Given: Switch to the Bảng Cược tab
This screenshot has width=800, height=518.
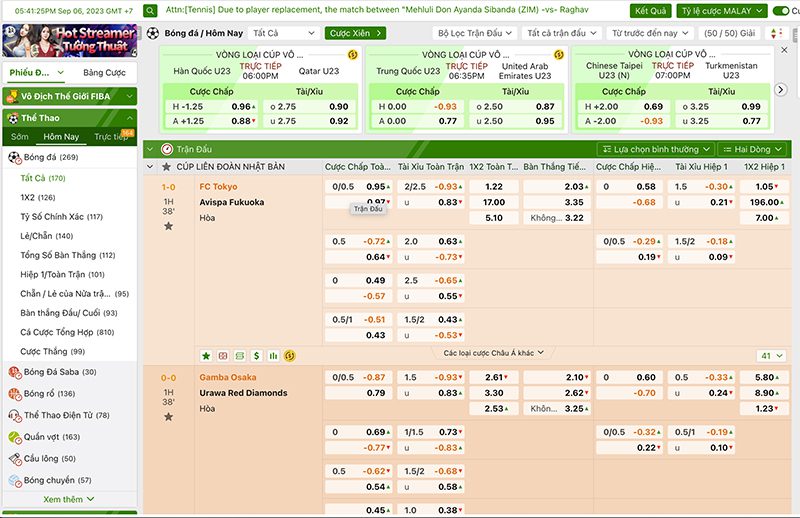Looking at the screenshot, I should pyautogui.click(x=104, y=72).
